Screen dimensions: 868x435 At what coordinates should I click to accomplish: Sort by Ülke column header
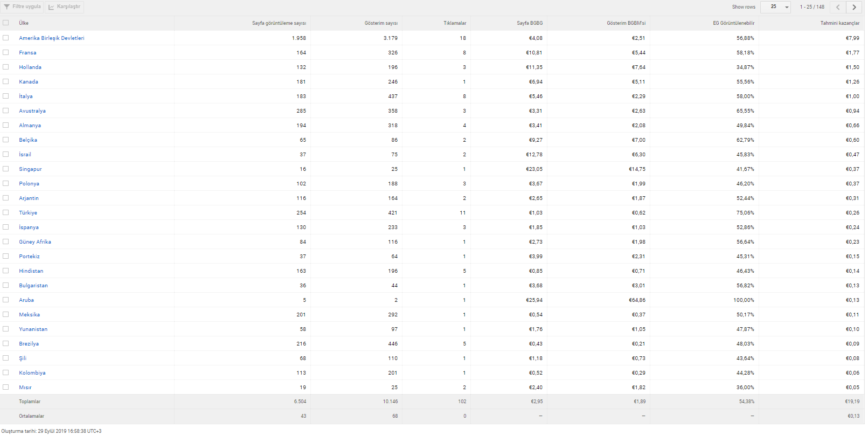coord(24,23)
